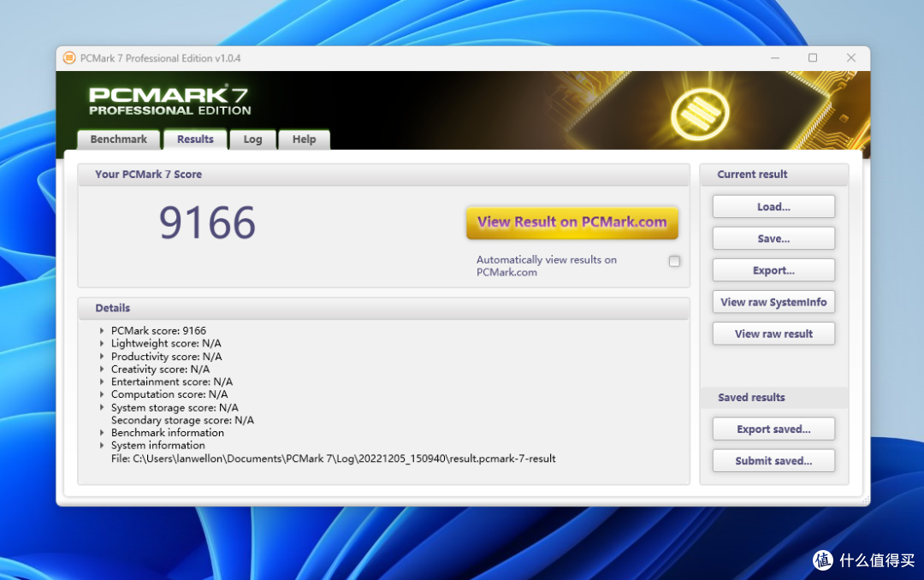Open View raw SystemInfo
This screenshot has height=580, width=924.
point(773,302)
